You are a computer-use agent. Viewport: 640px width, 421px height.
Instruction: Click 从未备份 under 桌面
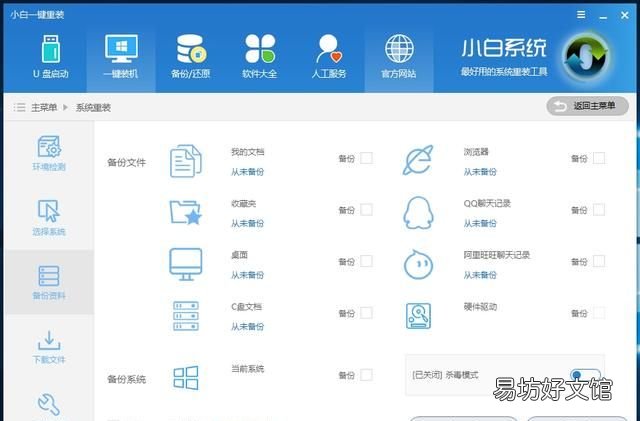[247, 275]
